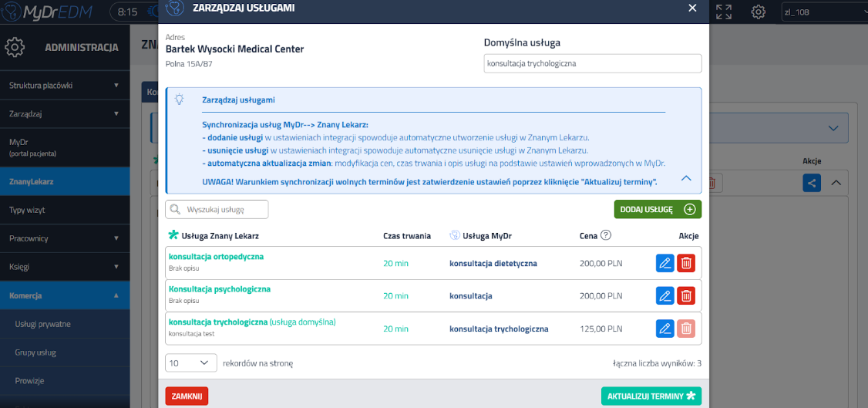
Task: Close the Zarządzaj usługami dialog
Action: pyautogui.click(x=692, y=8)
